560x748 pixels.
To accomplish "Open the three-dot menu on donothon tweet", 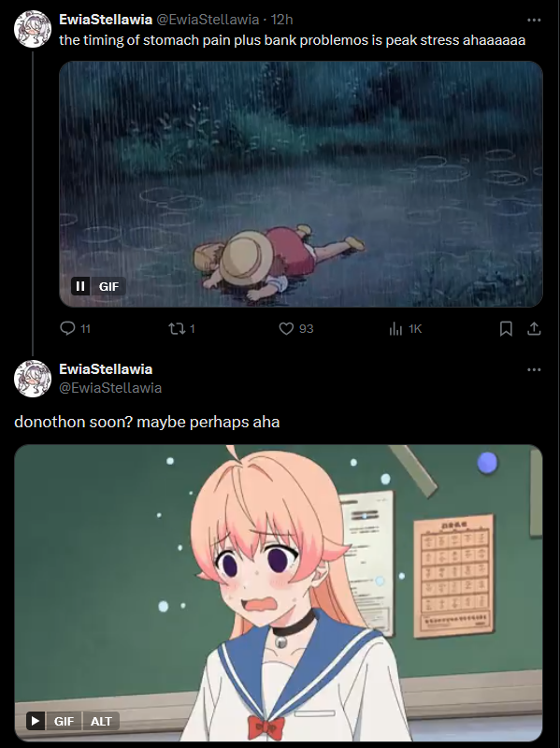I will click(534, 369).
